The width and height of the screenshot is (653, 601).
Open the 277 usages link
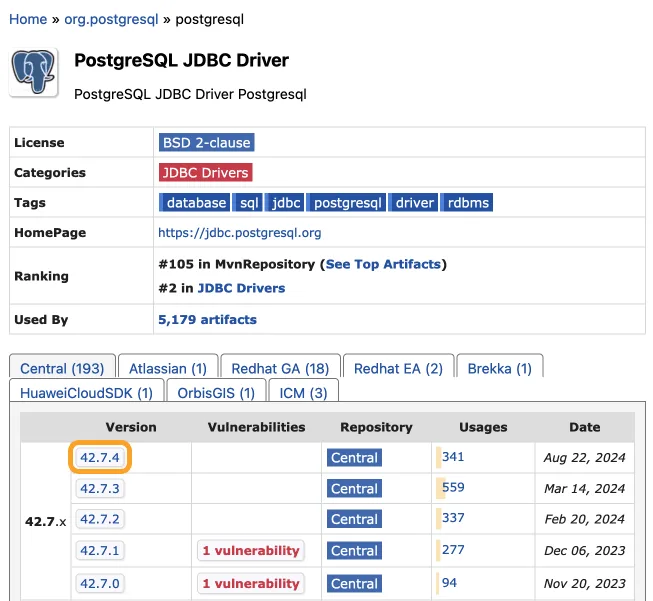tap(453, 549)
